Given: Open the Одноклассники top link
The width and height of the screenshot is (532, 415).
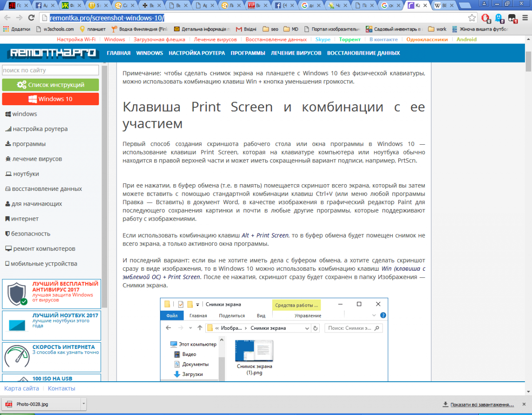Looking at the screenshot, I should 427,40.
